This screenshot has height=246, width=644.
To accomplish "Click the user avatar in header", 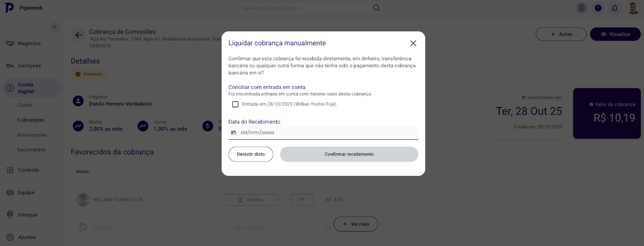I will pyautogui.click(x=633, y=8).
